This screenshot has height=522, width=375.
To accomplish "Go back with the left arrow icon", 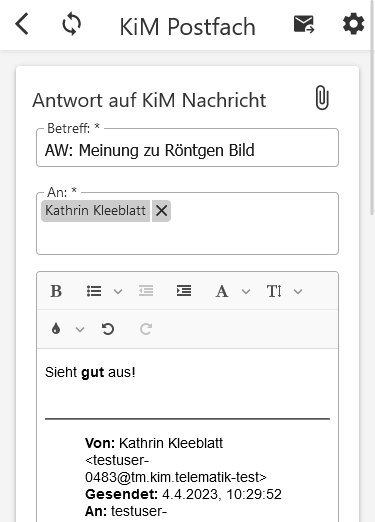I will pos(22,24).
